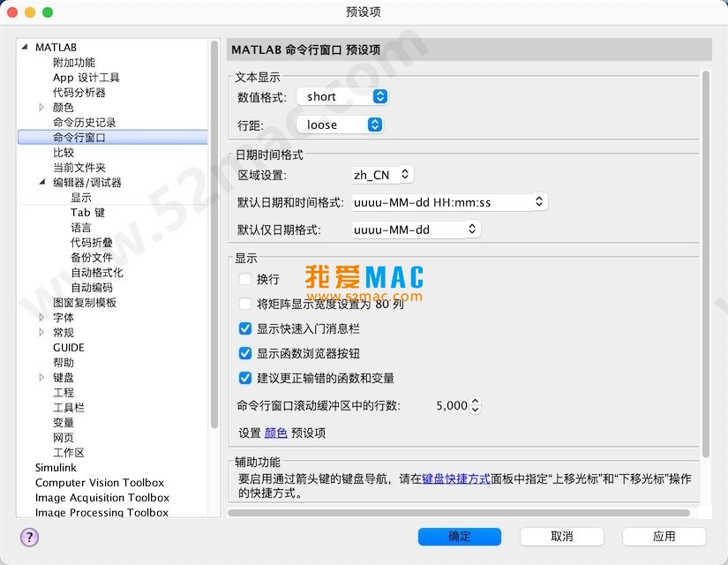Select 帮助 in the tree
728x565 pixels.
pyautogui.click(x=64, y=363)
